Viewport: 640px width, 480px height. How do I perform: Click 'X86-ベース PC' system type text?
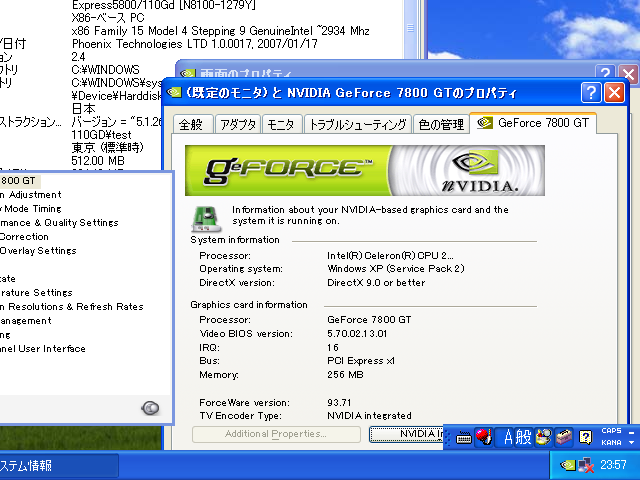108,18
